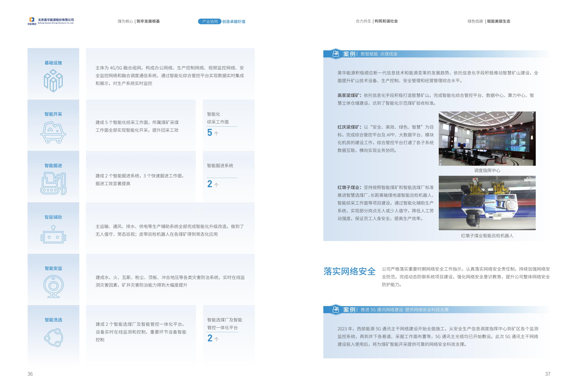Go to the 合力共生 构筑和谐社会 section
The image size is (578, 392).
377,21
